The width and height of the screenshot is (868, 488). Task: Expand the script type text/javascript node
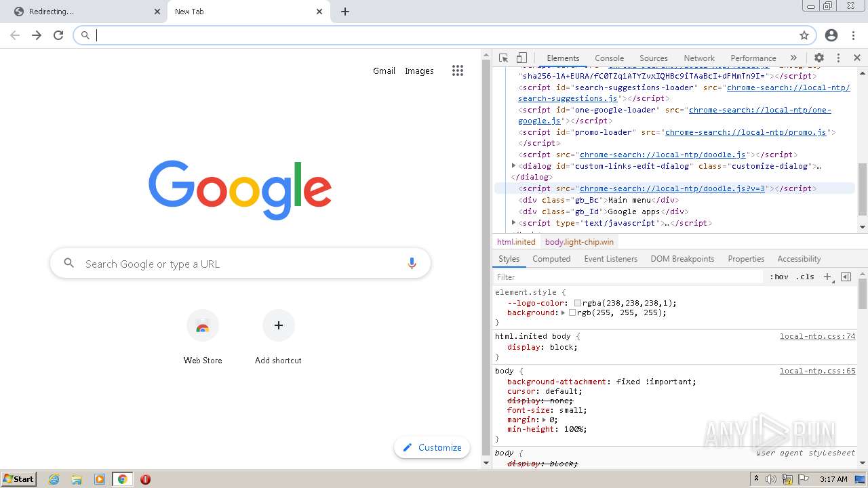click(513, 222)
